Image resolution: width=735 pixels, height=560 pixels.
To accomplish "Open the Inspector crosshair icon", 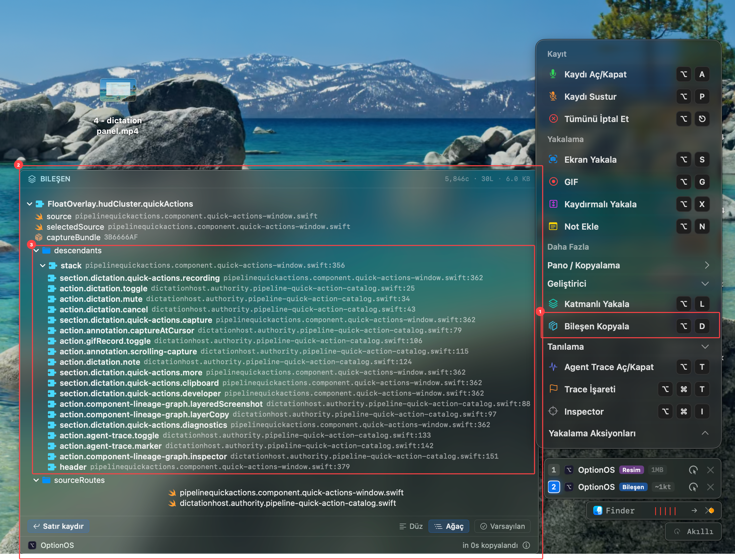I will (553, 411).
